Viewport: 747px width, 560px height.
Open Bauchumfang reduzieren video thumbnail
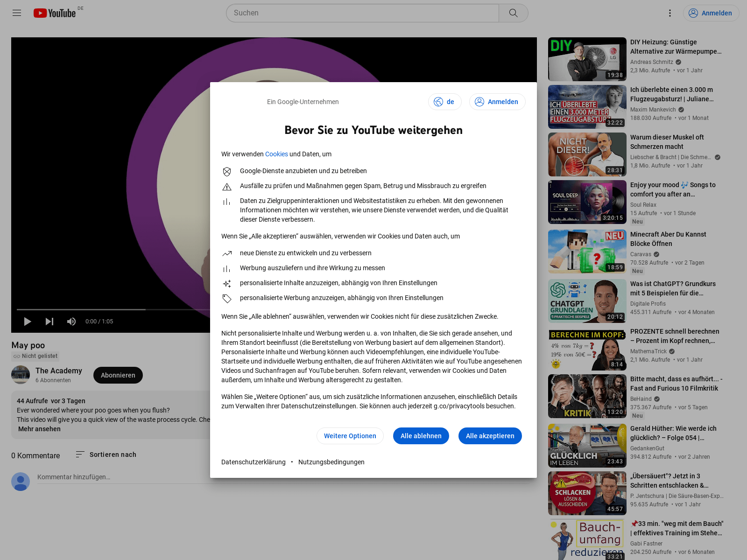coord(587,539)
